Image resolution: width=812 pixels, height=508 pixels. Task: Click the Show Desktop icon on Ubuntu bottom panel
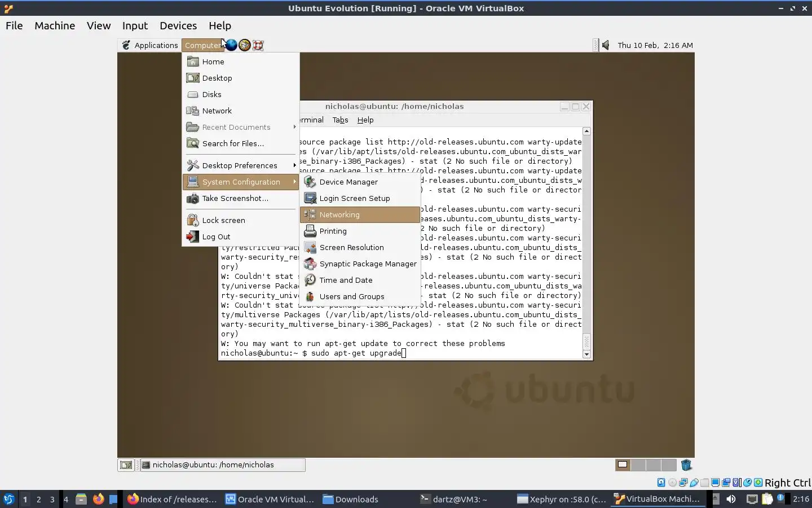[126, 465]
